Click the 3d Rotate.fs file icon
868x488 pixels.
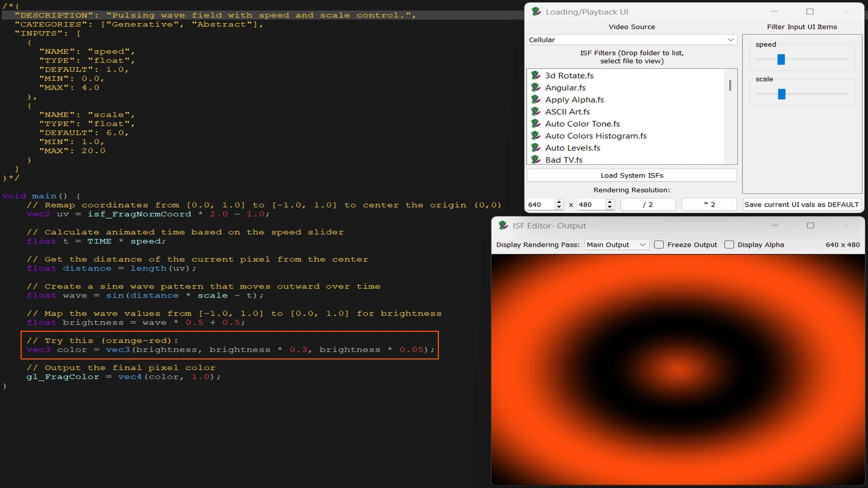(536, 75)
